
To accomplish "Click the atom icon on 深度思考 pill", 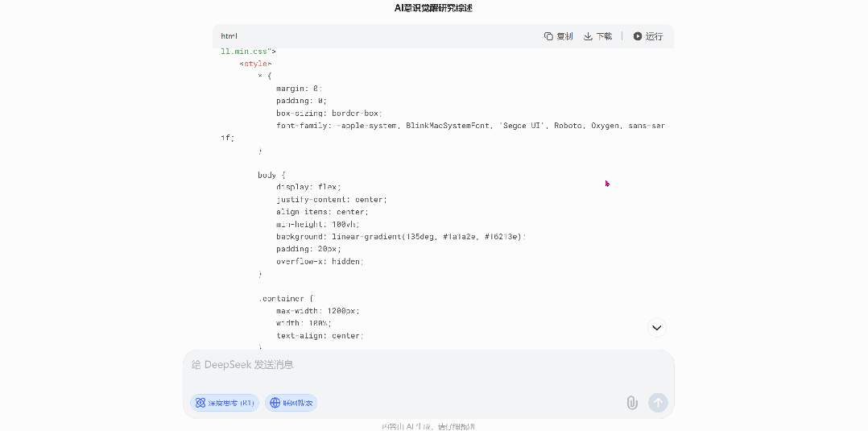I will [200, 403].
